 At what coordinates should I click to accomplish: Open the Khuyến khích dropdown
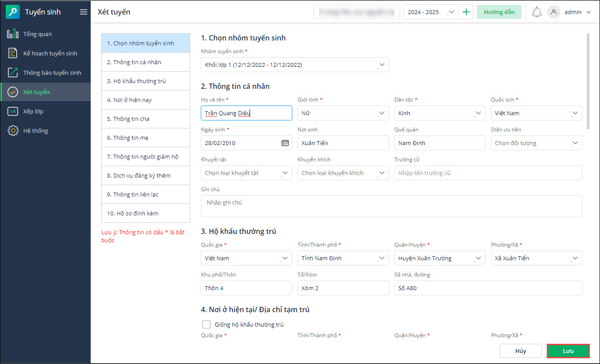pos(343,173)
